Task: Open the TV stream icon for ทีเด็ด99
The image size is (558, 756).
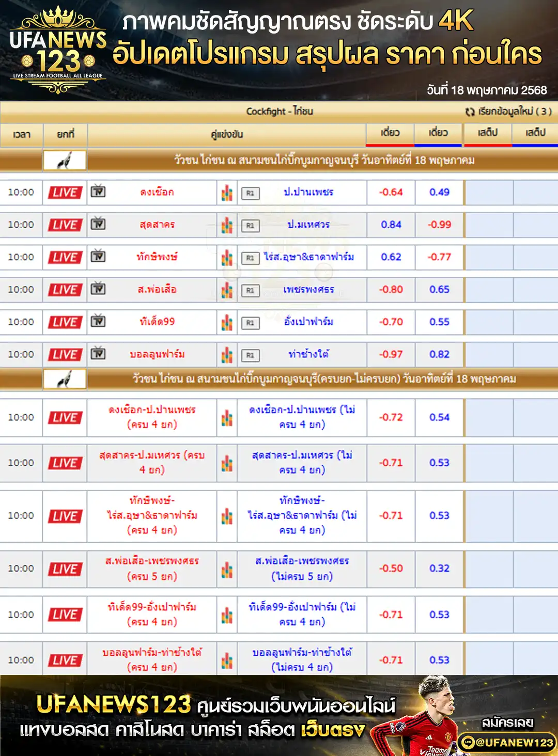Action: click(x=98, y=322)
